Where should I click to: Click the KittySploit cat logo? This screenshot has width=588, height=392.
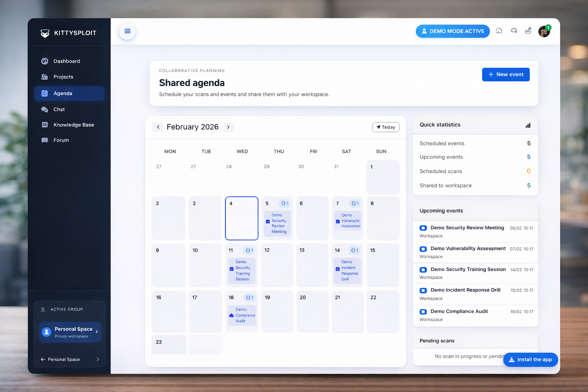tap(45, 33)
